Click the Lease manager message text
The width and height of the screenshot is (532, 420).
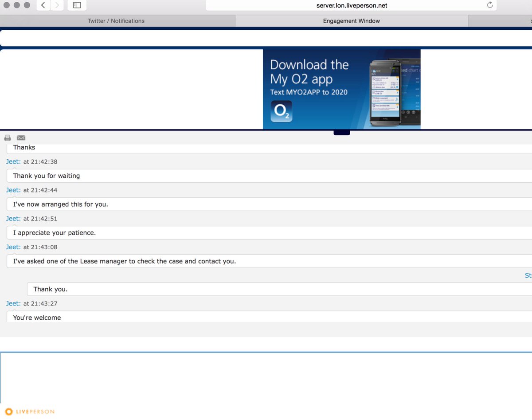pyautogui.click(x=125, y=261)
